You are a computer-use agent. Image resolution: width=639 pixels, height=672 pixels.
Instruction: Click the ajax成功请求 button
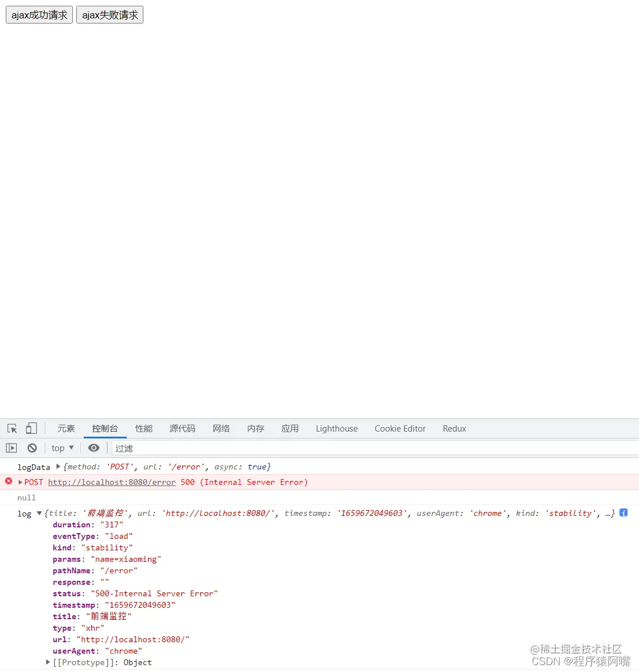39,15
